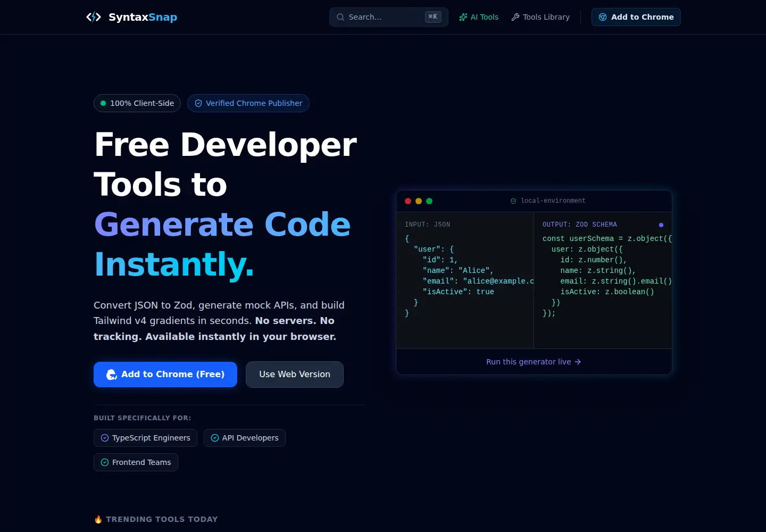Click the magnifier icon in search box
The height and width of the screenshot is (532, 766).
[x=340, y=17]
